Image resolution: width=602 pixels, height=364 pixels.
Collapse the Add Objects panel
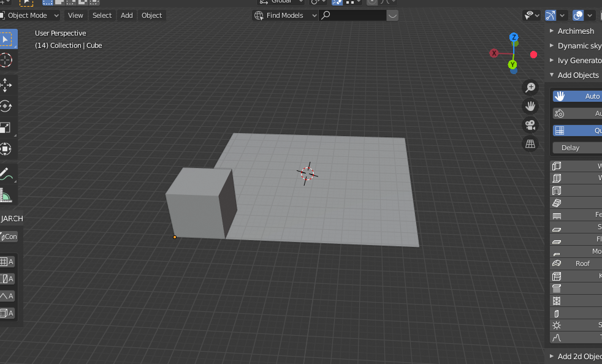pos(576,75)
